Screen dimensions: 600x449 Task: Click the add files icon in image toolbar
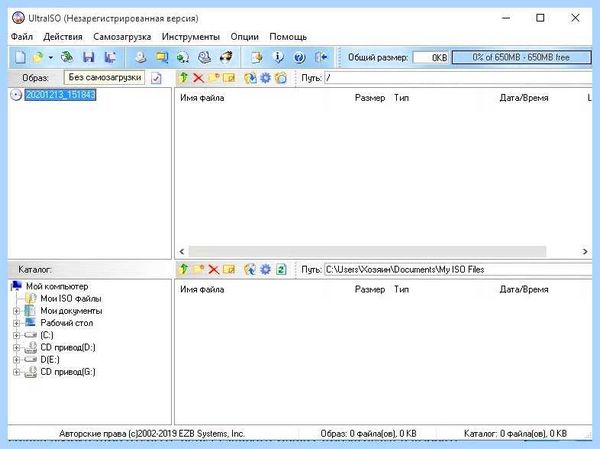pyautogui.click(x=250, y=78)
